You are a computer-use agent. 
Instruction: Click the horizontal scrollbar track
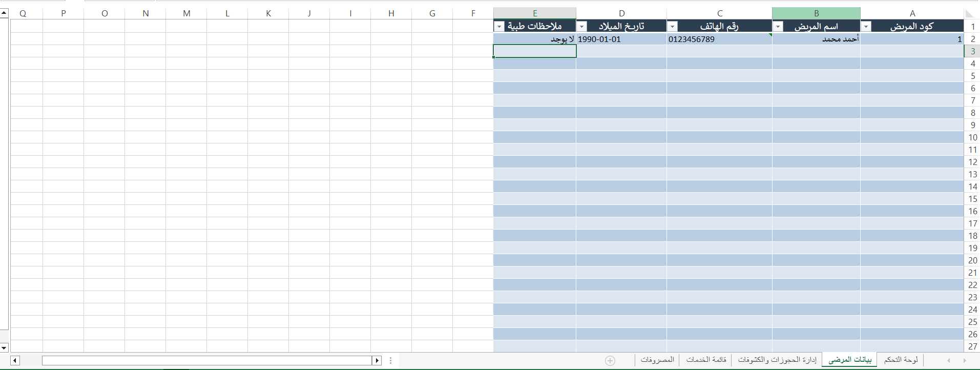pyautogui.click(x=205, y=360)
